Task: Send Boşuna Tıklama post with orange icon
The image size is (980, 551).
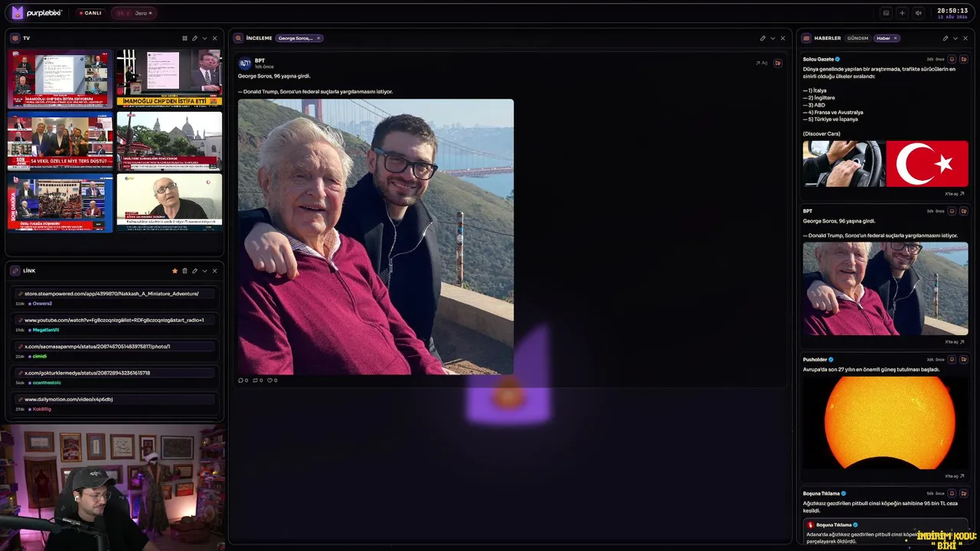Action: (x=964, y=494)
